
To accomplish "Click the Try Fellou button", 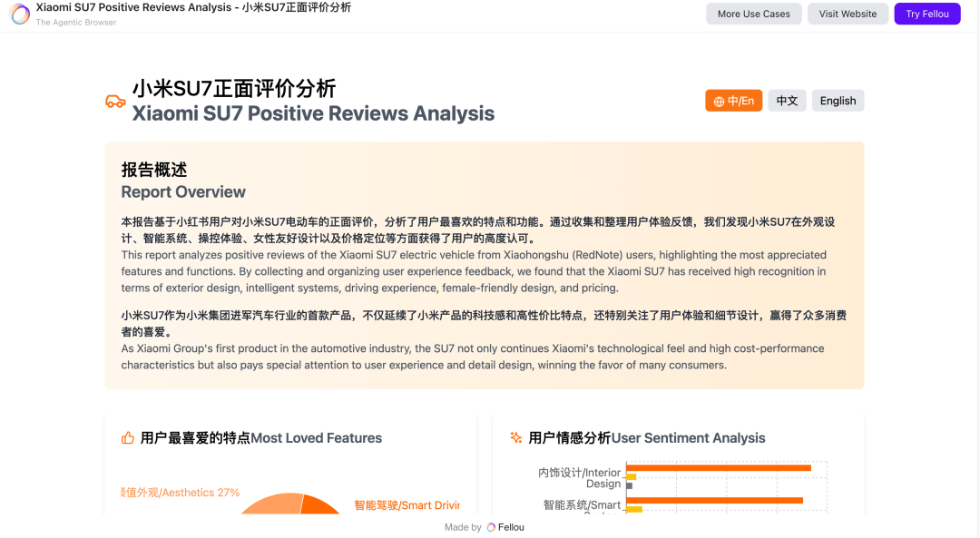I will 926,14.
